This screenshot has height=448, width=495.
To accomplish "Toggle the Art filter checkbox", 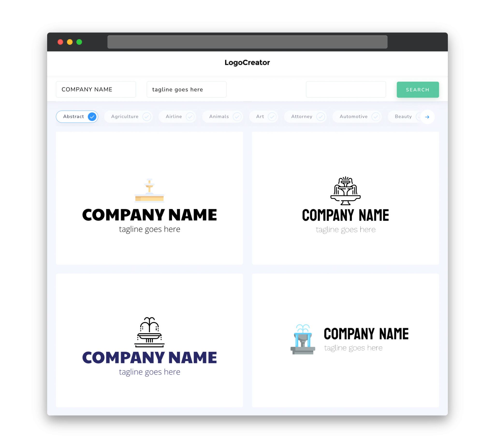I will pyautogui.click(x=271, y=117).
